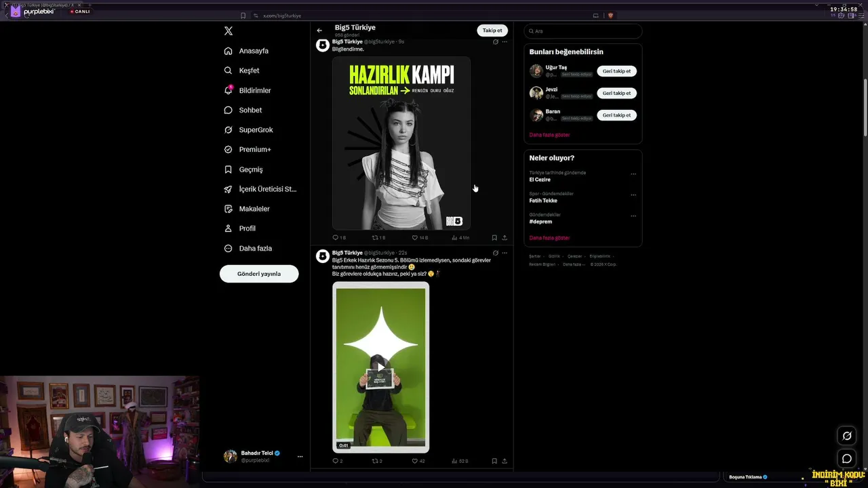Click the Premium+ badge icon
The height and width of the screenshot is (488, 868).
click(x=228, y=149)
